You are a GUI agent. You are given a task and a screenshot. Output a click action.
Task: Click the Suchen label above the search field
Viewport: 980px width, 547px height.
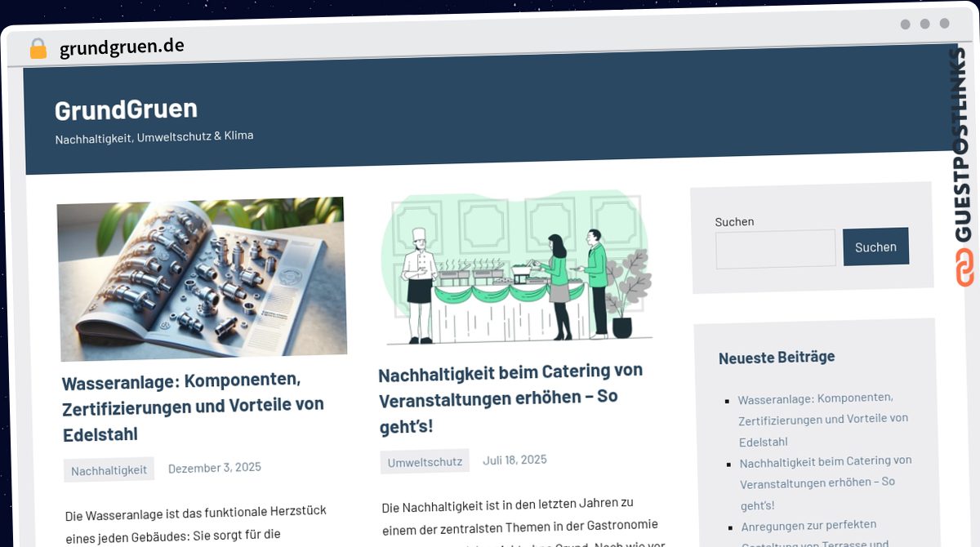734,221
